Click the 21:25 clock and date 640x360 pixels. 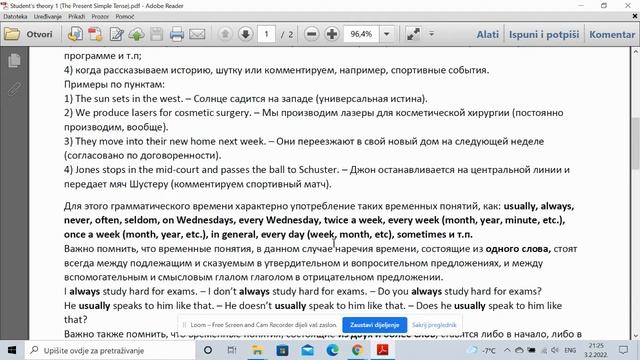[596, 350]
